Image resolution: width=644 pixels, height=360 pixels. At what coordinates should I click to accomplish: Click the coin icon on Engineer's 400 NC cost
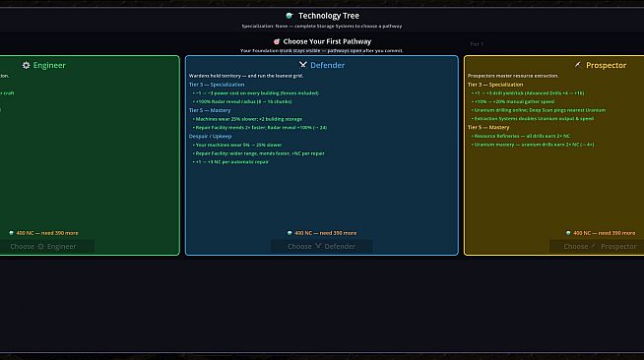11,233
